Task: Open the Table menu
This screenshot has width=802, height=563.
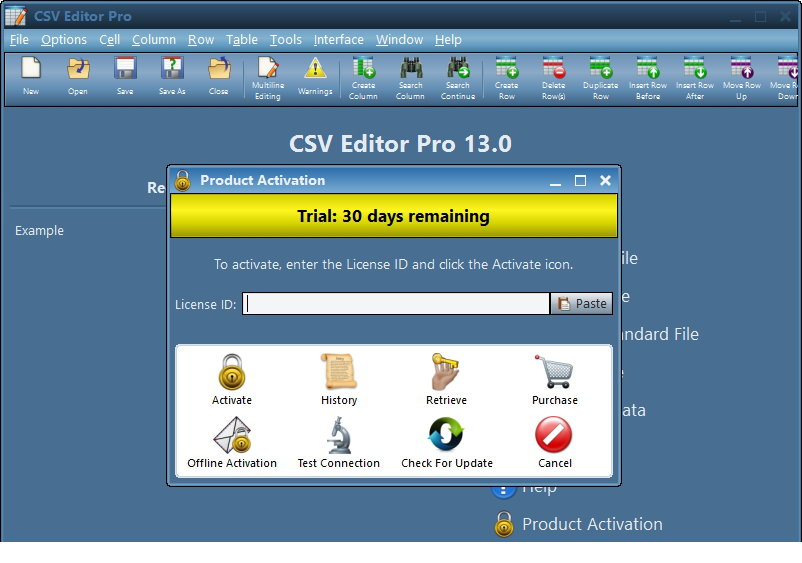Action: [241, 39]
